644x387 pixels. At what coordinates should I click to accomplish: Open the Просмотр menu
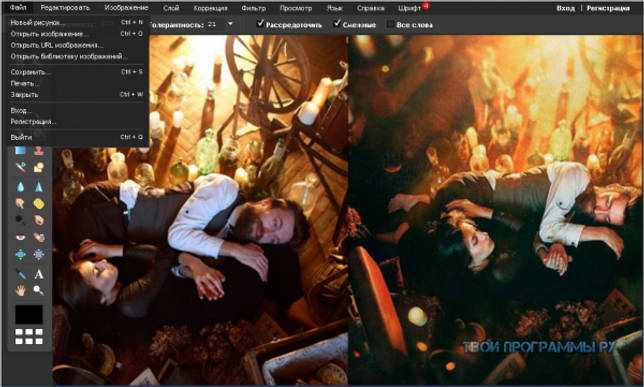pyautogui.click(x=296, y=8)
